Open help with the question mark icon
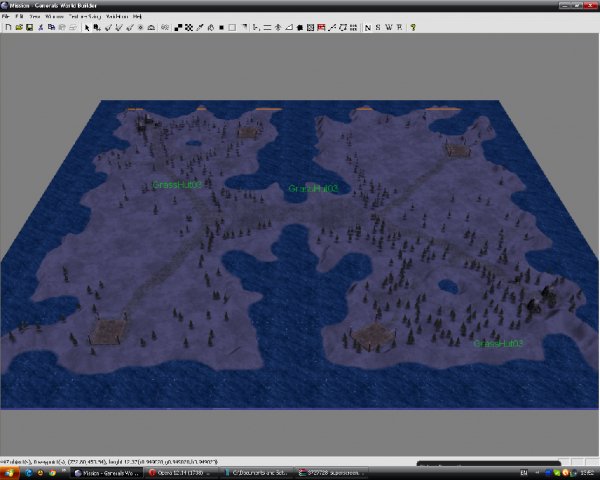 (413, 27)
